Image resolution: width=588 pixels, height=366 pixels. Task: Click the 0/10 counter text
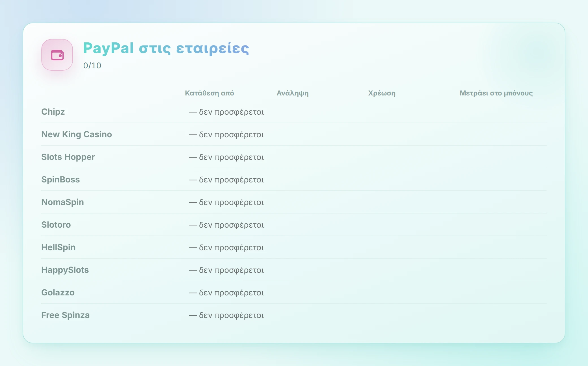click(92, 66)
